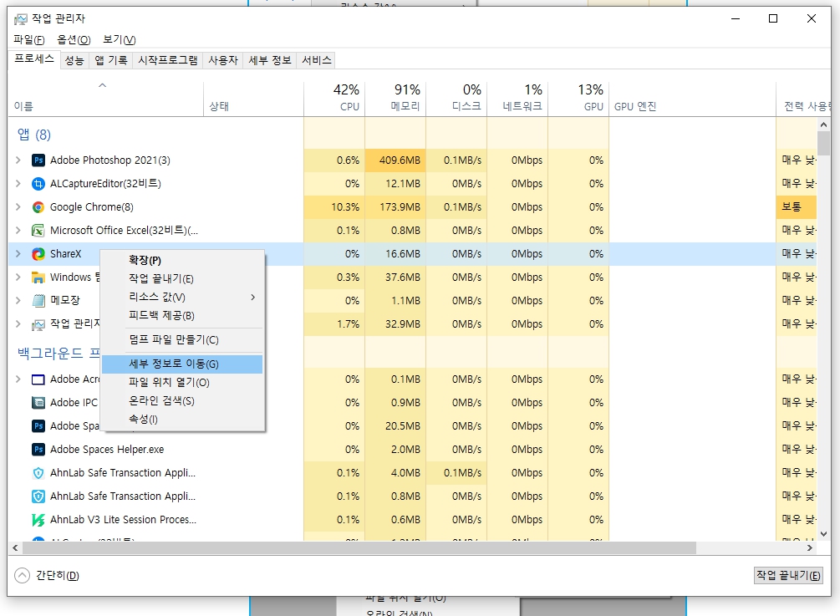The image size is (840, 616).
Task: Choose 덤프 파일 만들기 in the context menu
Action: pos(182,340)
